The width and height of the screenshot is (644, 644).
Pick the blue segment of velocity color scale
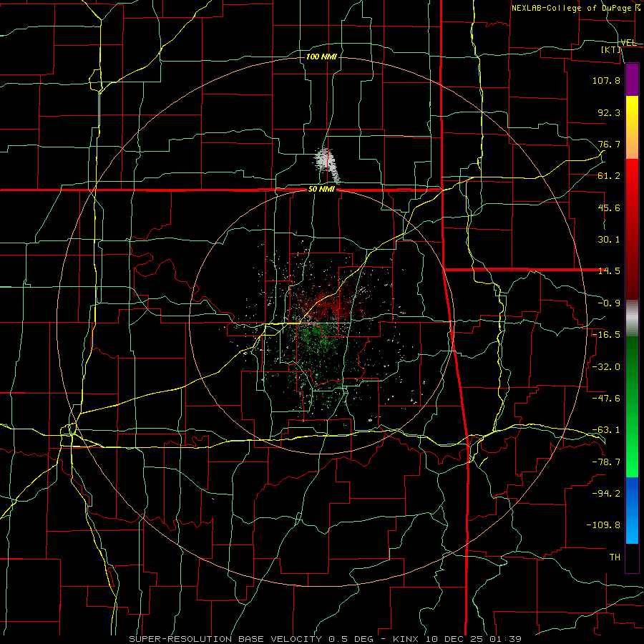point(632,510)
